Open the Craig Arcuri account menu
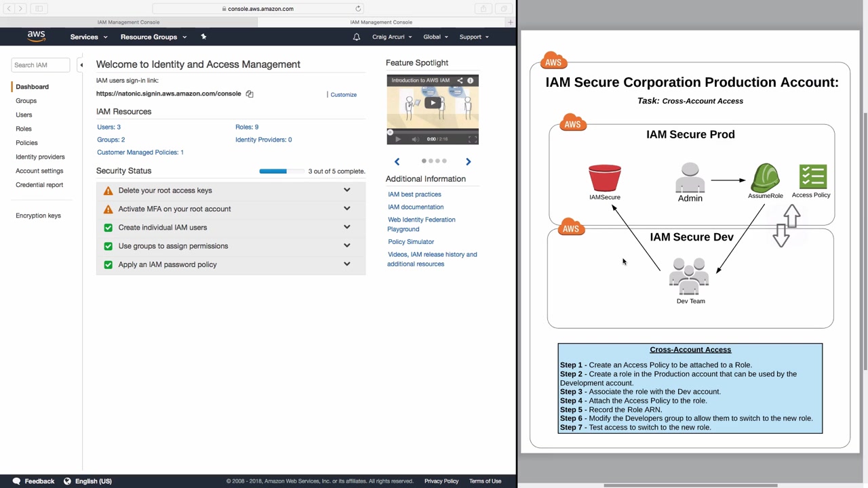Screen dimensions: 868x488 pyautogui.click(x=392, y=37)
